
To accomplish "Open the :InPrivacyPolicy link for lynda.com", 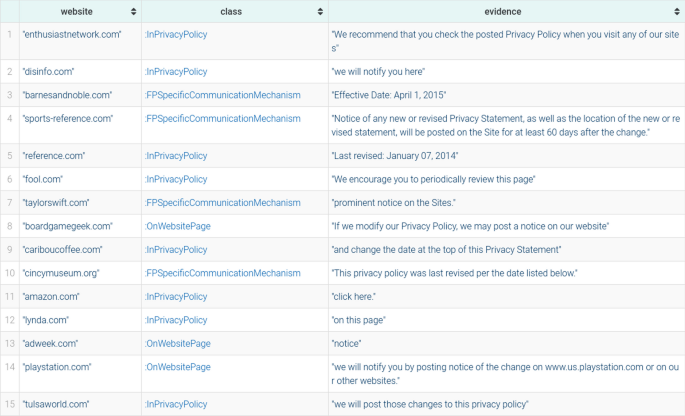I will (176, 320).
